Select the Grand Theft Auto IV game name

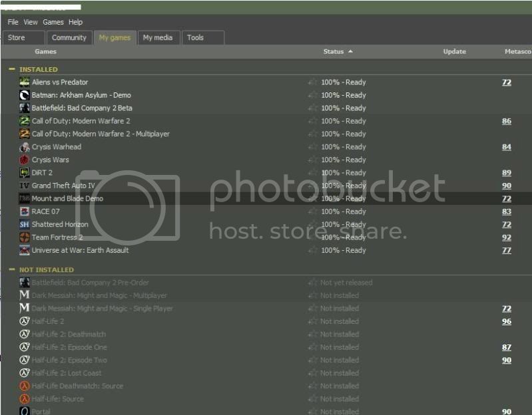tap(63, 186)
